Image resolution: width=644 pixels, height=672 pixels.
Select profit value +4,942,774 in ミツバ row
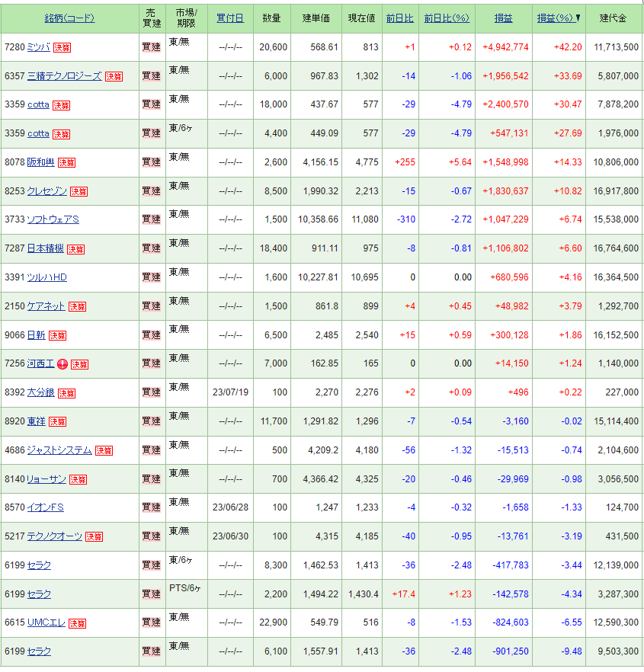[x=505, y=47]
